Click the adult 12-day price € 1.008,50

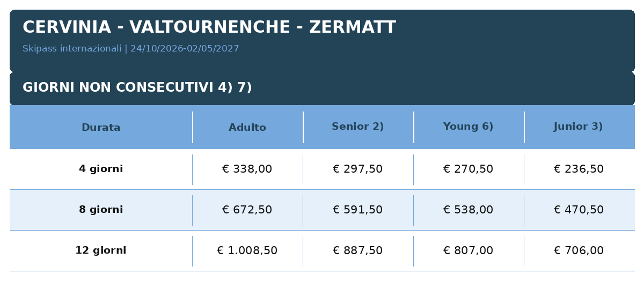coord(247,250)
